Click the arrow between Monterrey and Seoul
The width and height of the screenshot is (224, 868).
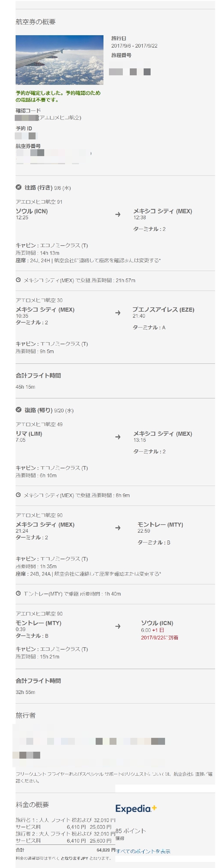(118, 626)
